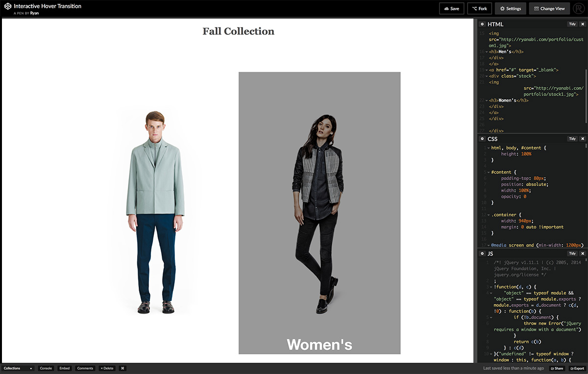The height and width of the screenshot is (374, 588).
Task: Toggle the Console panel
Action: tap(46, 368)
